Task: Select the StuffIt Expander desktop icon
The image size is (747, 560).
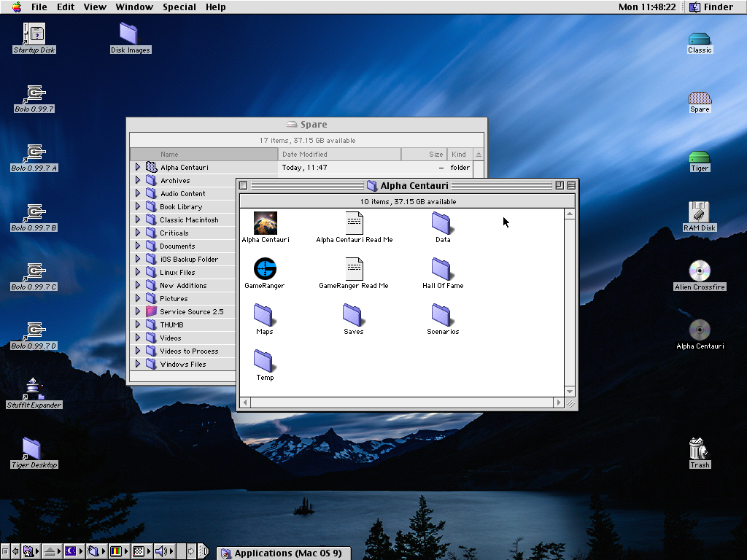Action: [34, 389]
